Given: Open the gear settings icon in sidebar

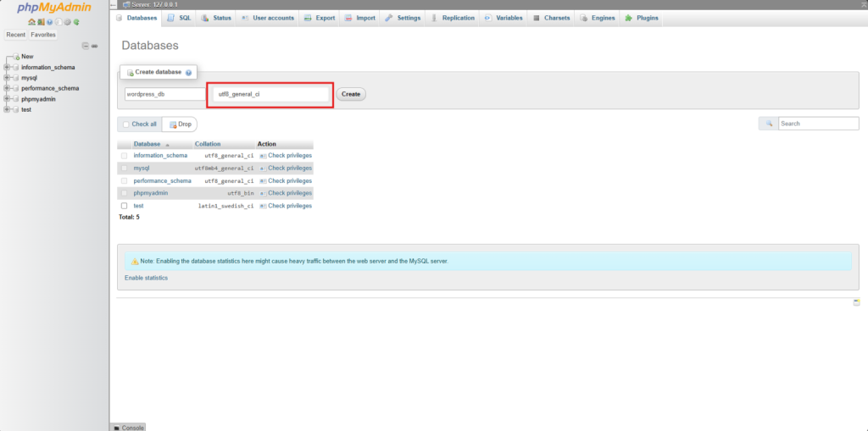Looking at the screenshot, I should [x=67, y=21].
